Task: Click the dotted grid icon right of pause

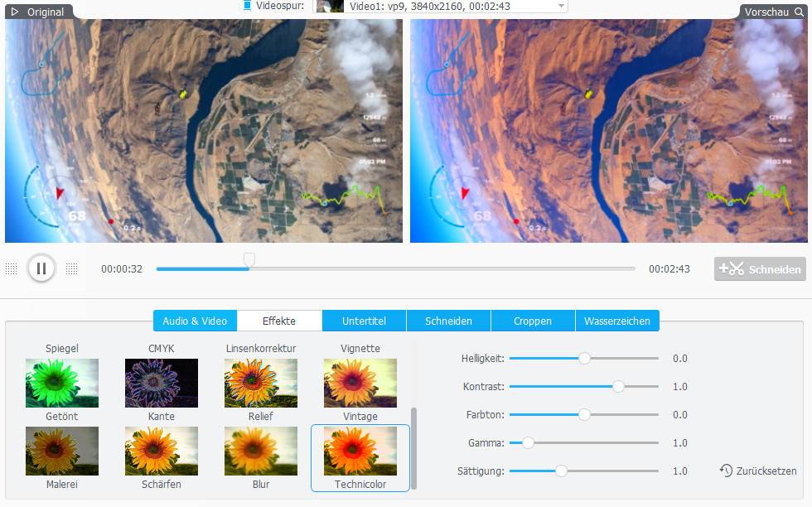Action: pos(72,268)
